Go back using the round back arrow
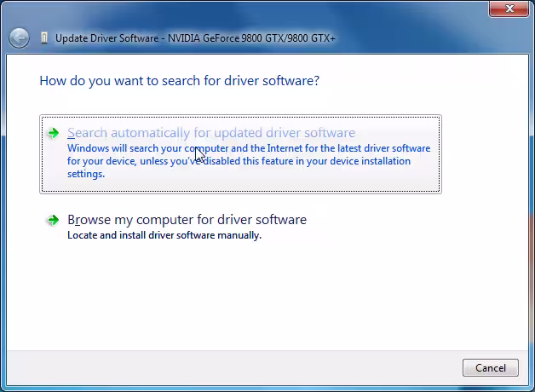The width and height of the screenshot is (535, 392). coord(19,37)
